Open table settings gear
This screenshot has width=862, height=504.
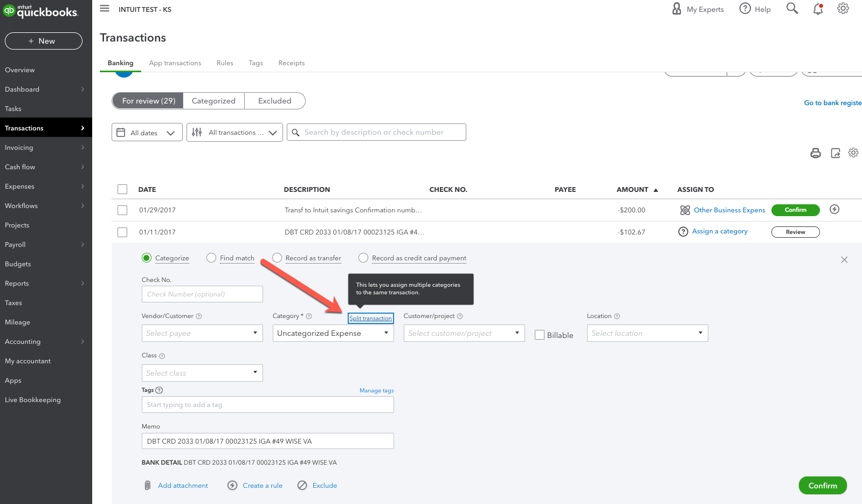click(853, 153)
